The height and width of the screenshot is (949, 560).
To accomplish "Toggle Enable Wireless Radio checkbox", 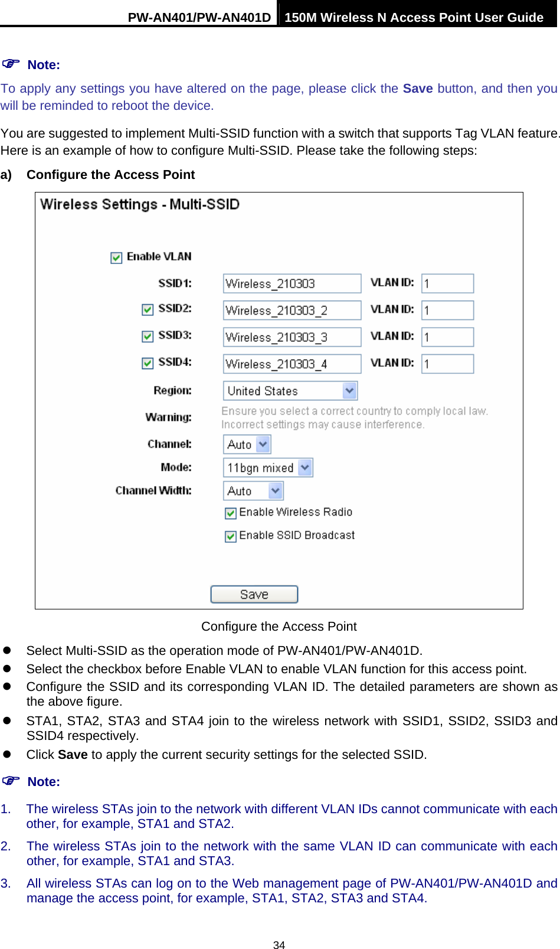I will pos(231,513).
